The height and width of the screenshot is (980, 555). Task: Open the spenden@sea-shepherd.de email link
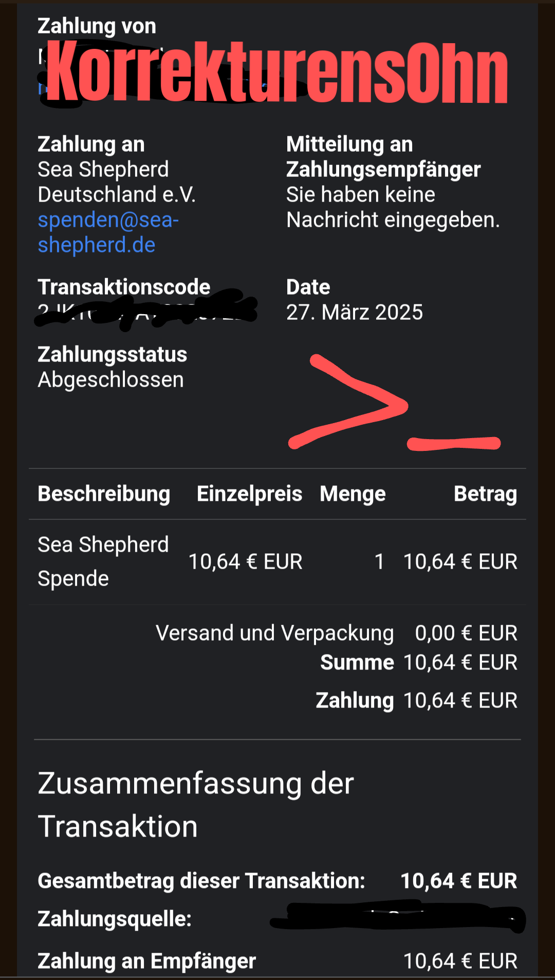tap(108, 232)
